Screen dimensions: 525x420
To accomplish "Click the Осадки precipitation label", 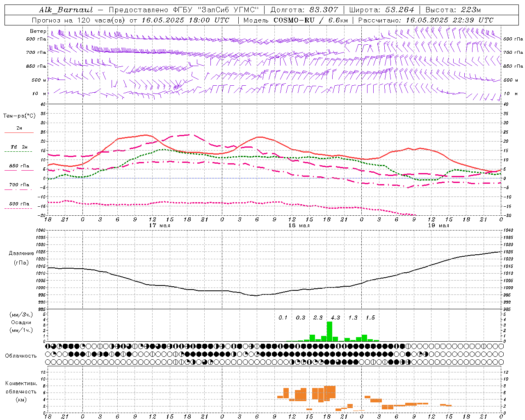I will click(21, 322).
